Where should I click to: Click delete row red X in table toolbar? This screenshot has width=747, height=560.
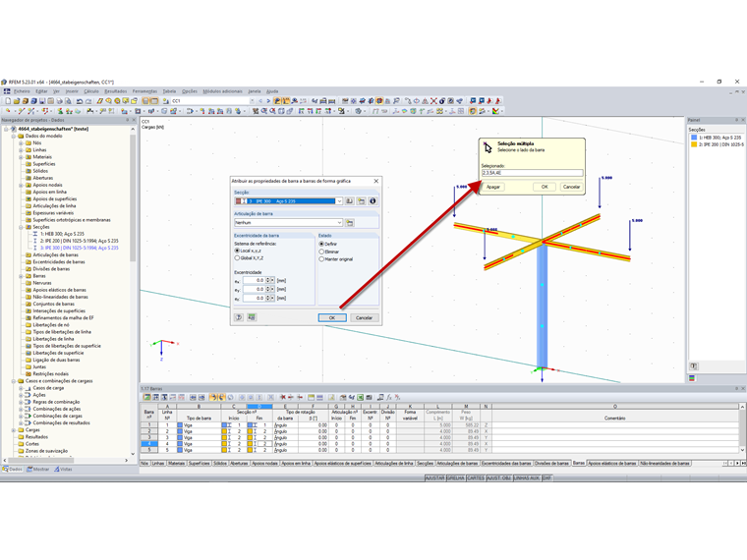click(282, 397)
